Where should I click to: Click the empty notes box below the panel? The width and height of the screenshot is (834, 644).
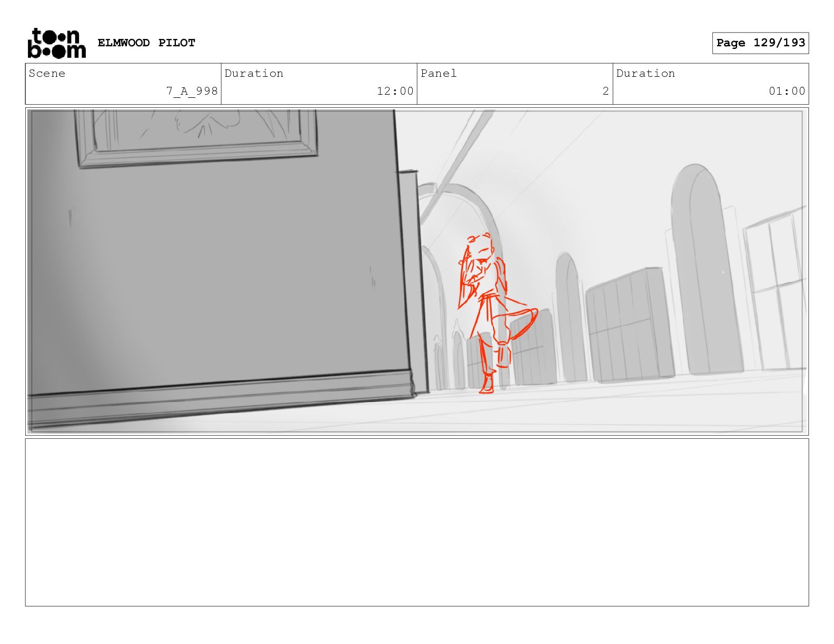tap(416, 522)
